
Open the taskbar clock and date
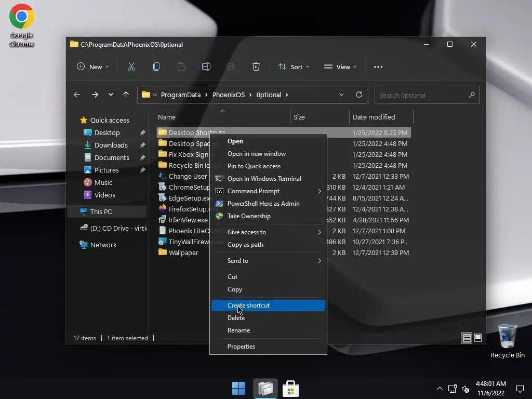(491, 389)
